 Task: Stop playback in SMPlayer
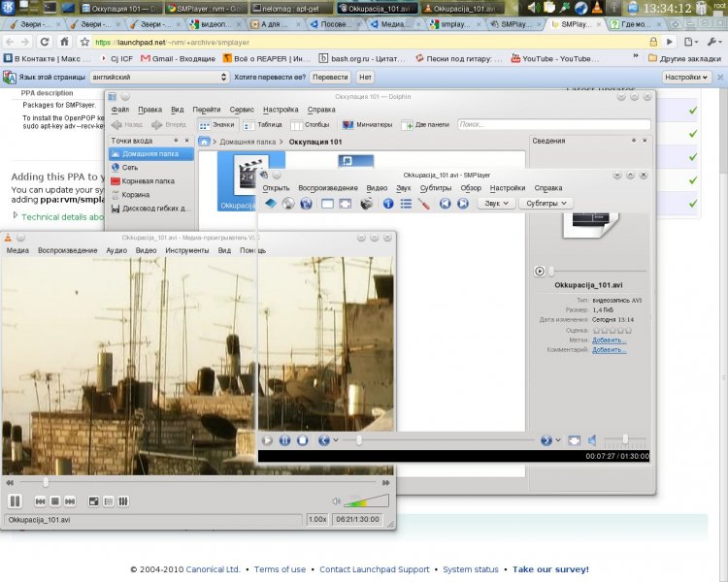point(302,440)
